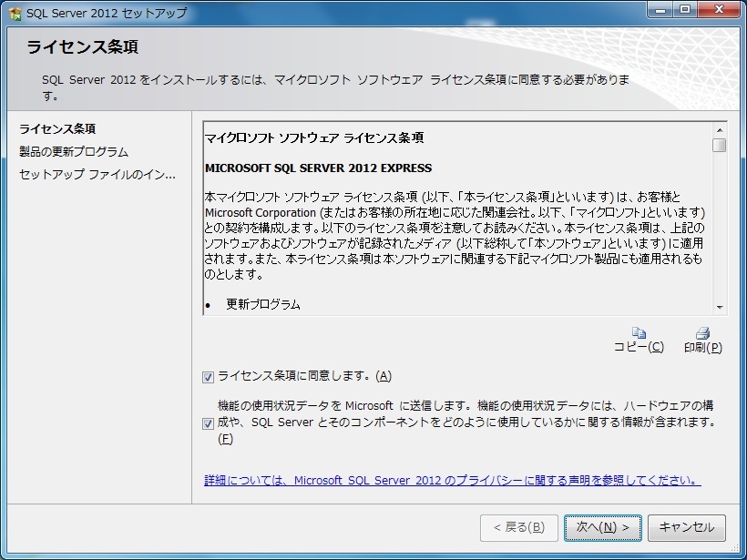Click the license text scrollbar thumb
Screen dimensions: 747x560
[720, 145]
